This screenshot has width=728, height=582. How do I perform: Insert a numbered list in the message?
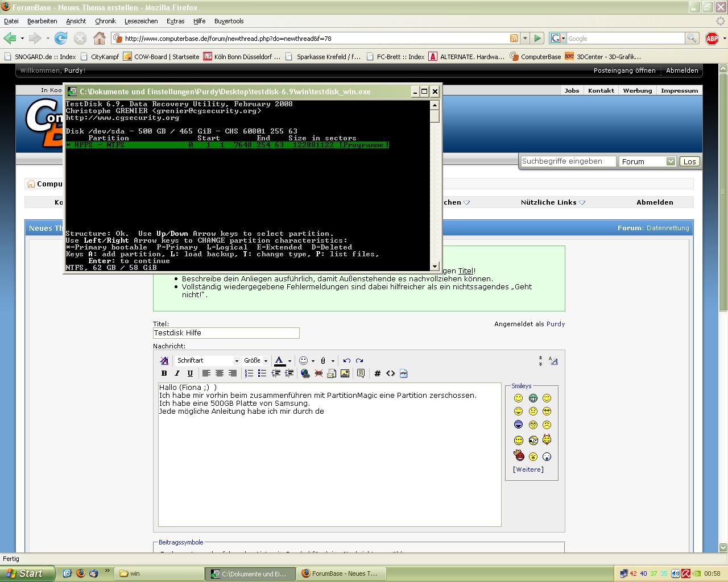249,373
